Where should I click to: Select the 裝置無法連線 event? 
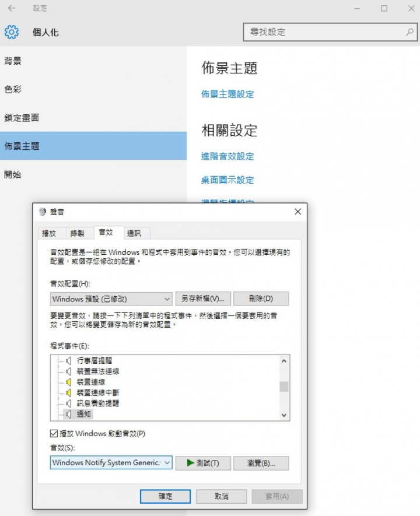point(98,371)
